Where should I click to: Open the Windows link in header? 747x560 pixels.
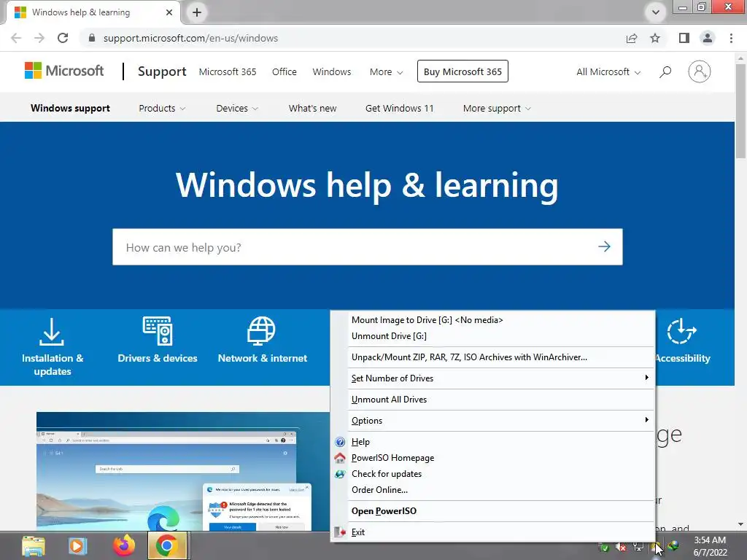pyautogui.click(x=332, y=72)
